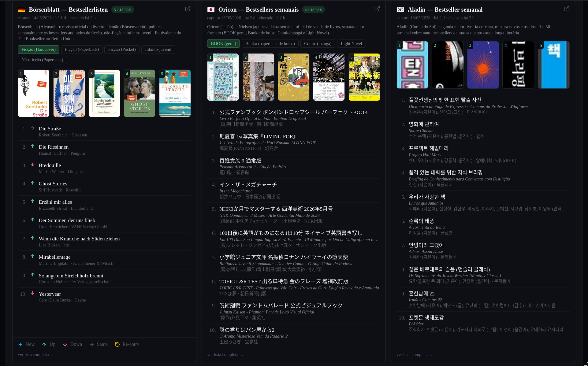Click the up arrow beside Mirabellentage
Viewport: 588px width, 366px height.
[33, 256]
